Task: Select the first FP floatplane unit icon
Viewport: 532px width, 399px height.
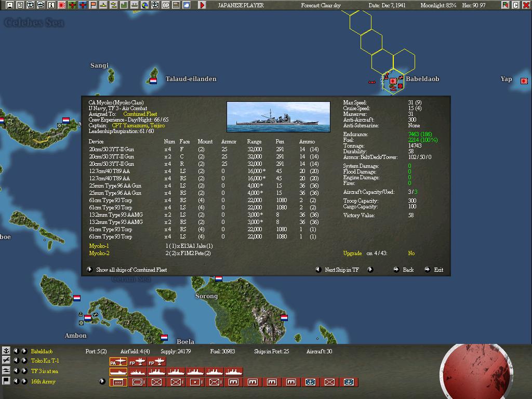Action: (x=137, y=362)
